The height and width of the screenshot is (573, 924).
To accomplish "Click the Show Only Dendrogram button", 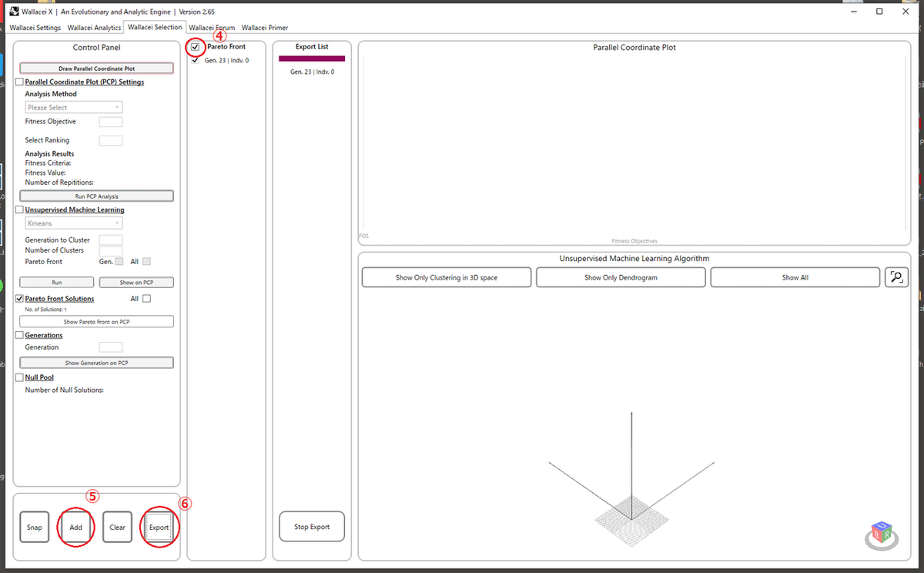I will 621,277.
